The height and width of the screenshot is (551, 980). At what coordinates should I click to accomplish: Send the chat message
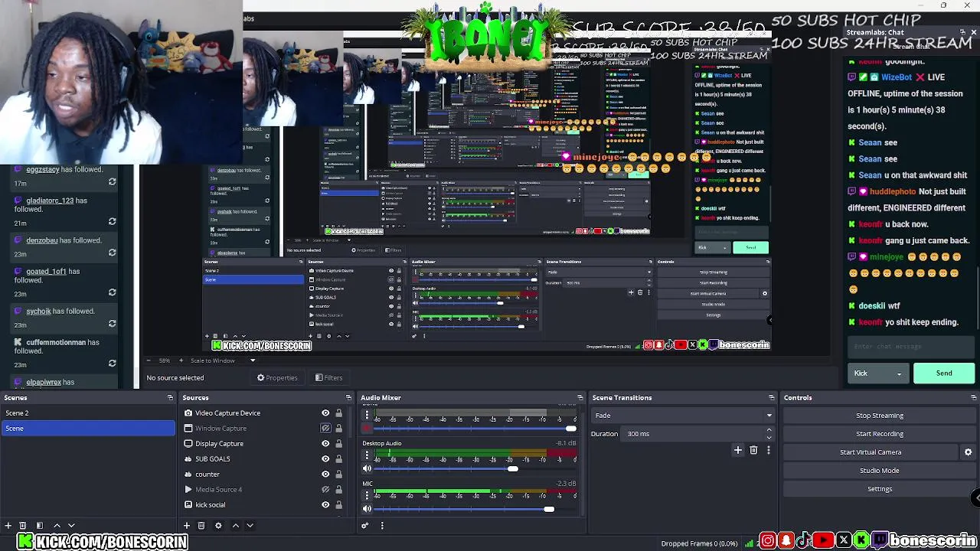pos(944,373)
